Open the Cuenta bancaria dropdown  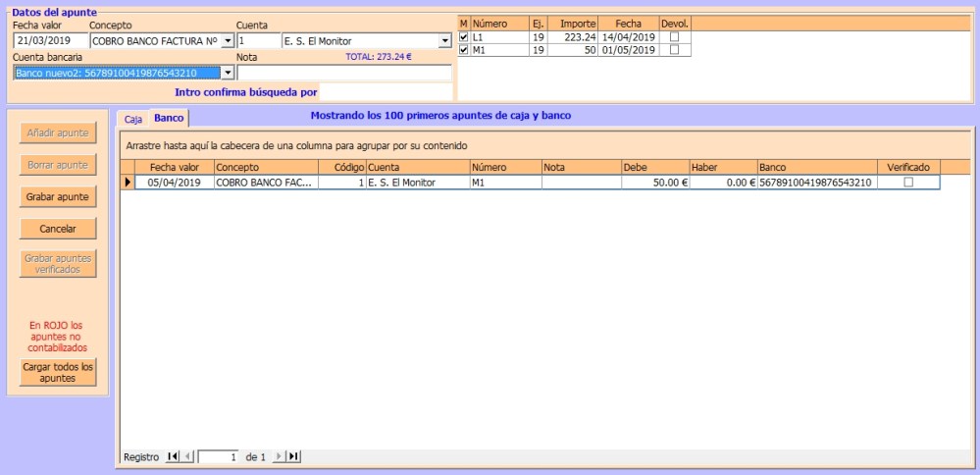(228, 74)
